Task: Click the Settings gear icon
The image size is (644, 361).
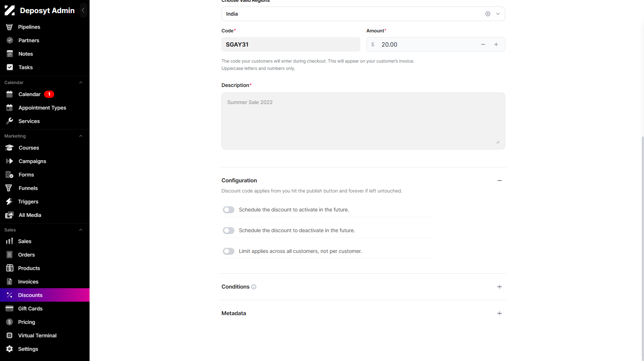Action: pyautogui.click(x=9, y=349)
